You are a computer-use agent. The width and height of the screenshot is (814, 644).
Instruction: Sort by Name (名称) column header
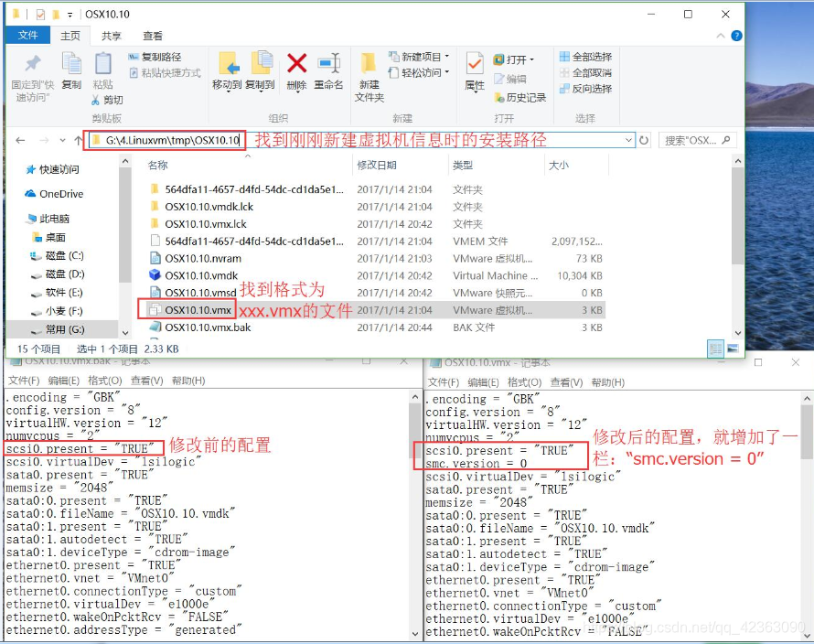point(158,166)
